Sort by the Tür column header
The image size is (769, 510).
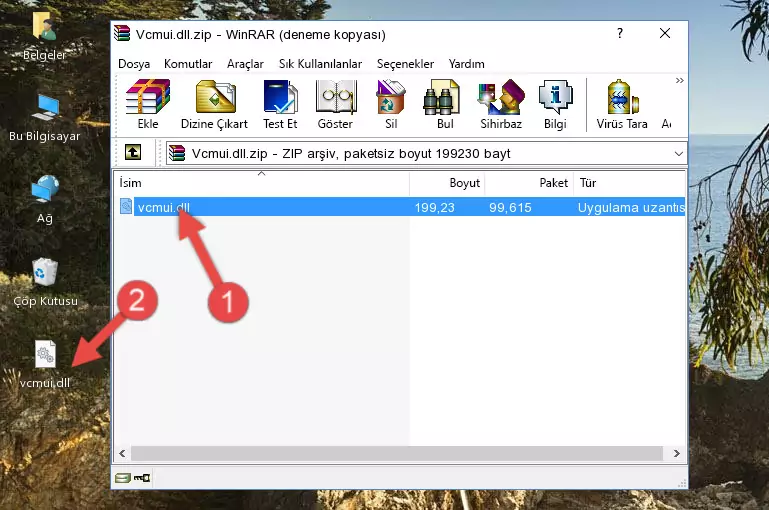630,183
